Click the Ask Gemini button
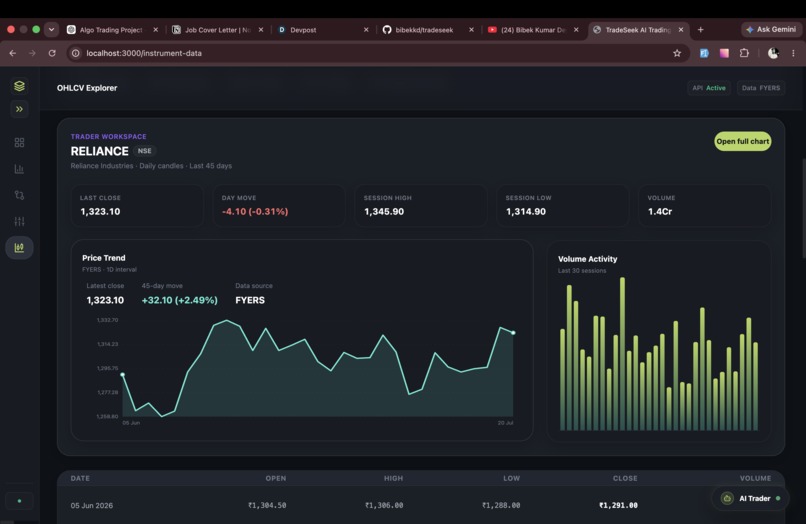This screenshot has height=524, width=806. click(x=772, y=29)
